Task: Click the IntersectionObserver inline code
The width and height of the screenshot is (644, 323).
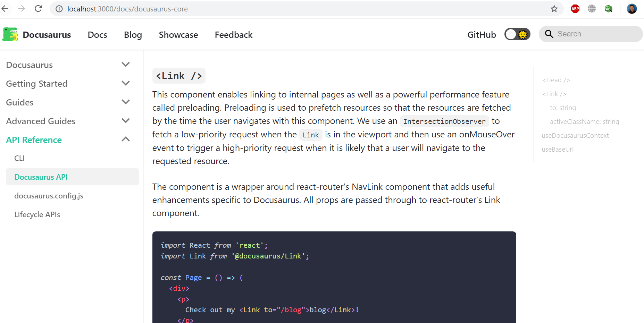Action: click(x=444, y=121)
